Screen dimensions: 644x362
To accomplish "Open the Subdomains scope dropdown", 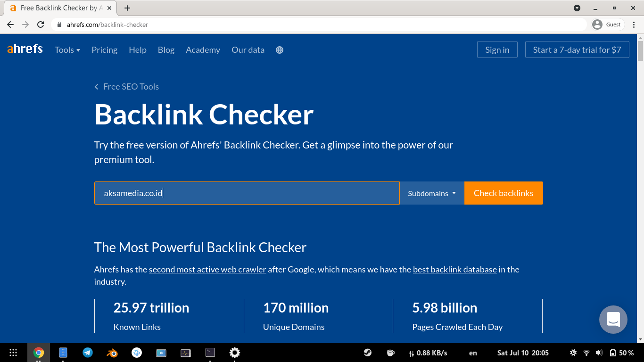I will click(432, 193).
